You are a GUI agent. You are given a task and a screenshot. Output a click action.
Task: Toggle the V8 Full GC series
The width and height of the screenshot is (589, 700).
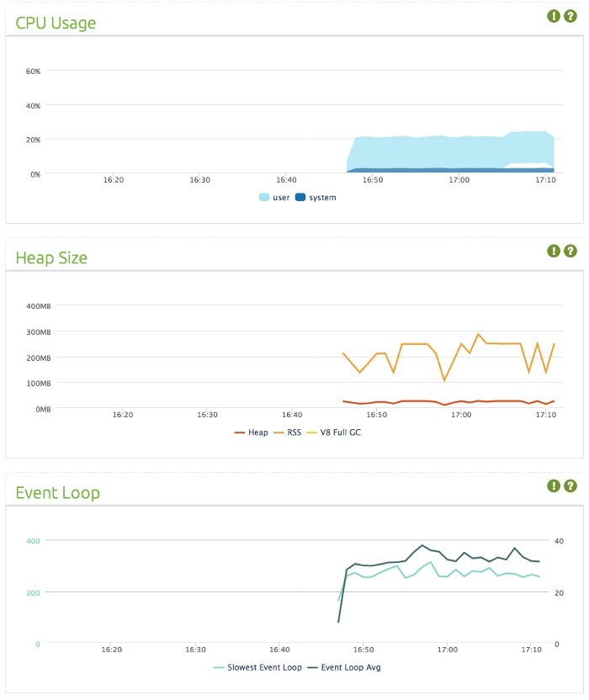click(x=333, y=432)
